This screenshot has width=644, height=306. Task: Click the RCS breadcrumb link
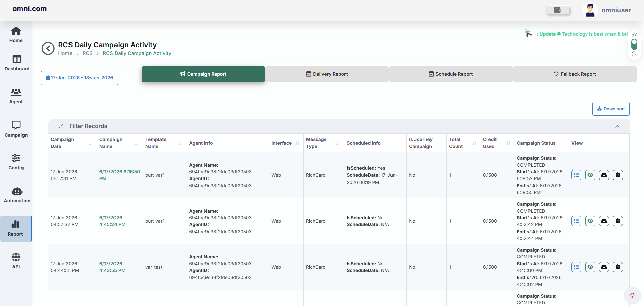coord(88,53)
